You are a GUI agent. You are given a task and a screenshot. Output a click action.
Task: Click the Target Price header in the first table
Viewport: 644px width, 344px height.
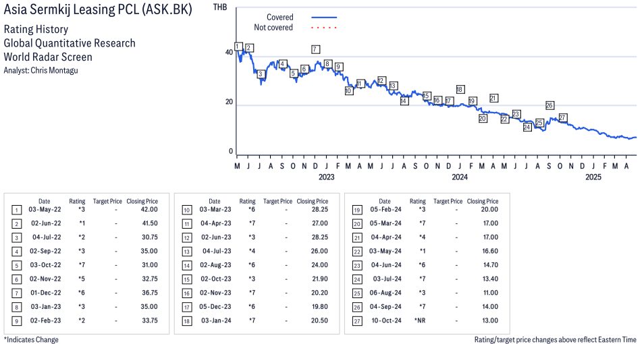(x=107, y=202)
